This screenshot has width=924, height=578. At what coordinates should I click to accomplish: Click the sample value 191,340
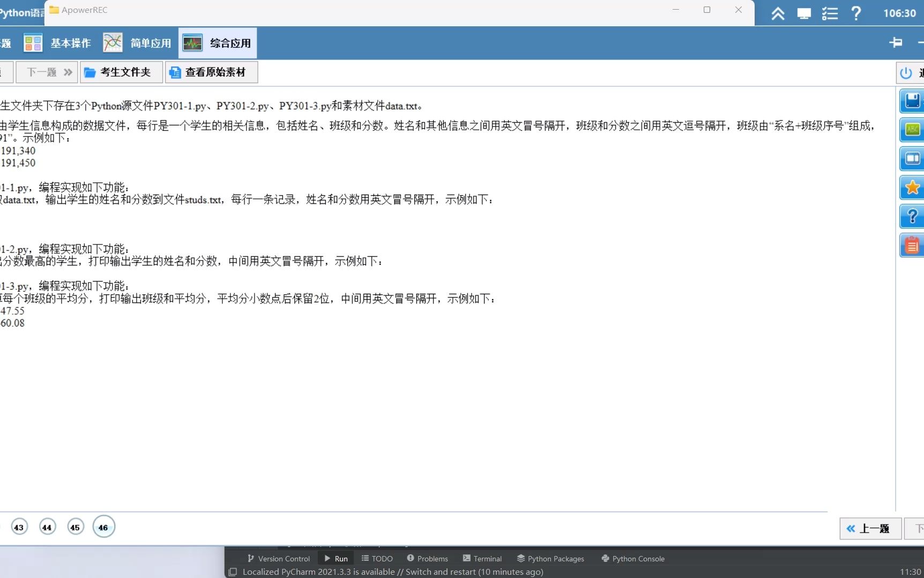point(18,151)
